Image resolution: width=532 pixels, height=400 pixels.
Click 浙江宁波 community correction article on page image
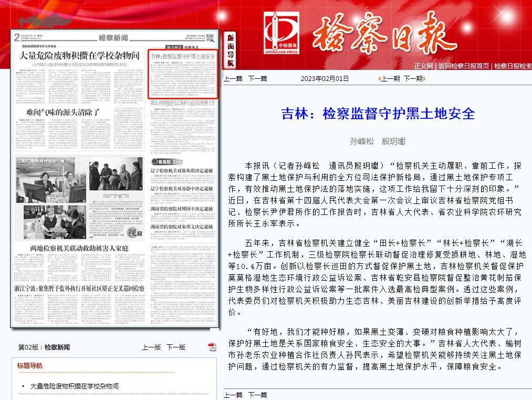click(x=79, y=289)
